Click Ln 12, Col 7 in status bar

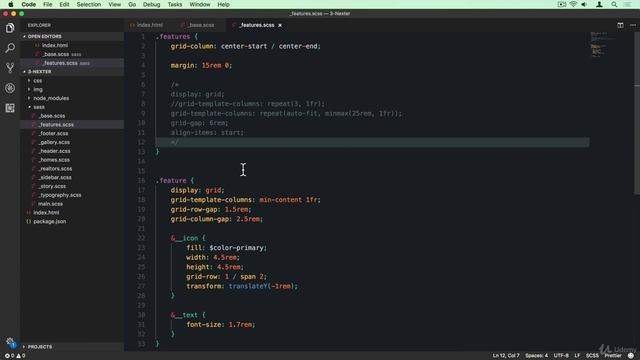506,356
